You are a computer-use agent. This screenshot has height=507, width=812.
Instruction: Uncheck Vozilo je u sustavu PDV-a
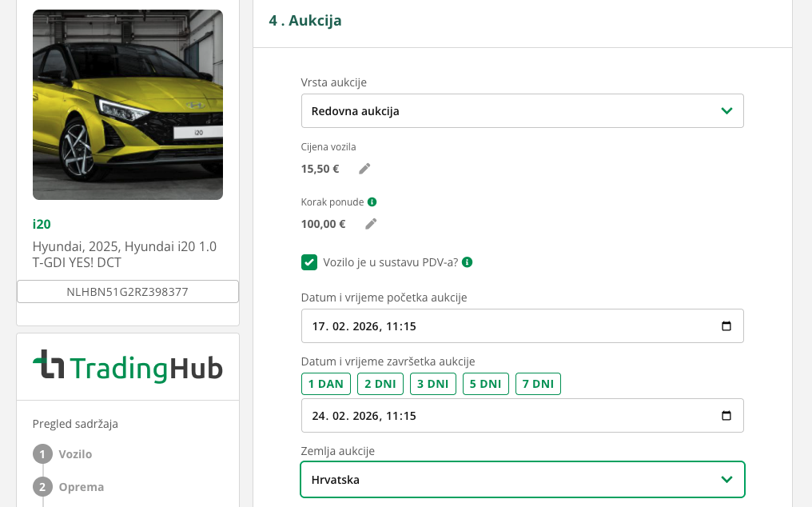tap(309, 262)
